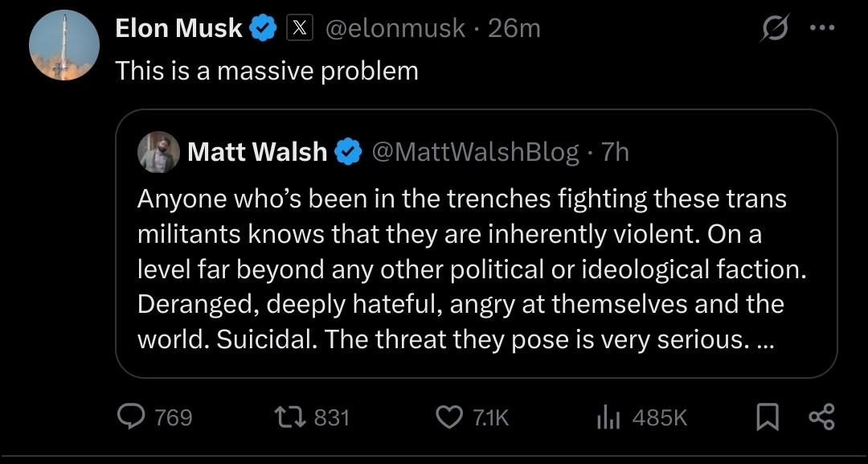Viewport: 868px width, 464px height.
Task: Click the reply speech bubble icon
Action: point(131,417)
